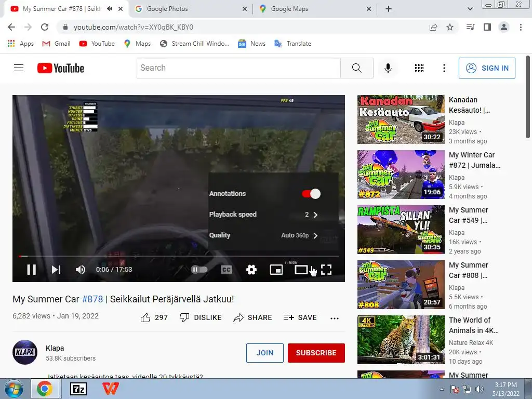Screen dimensions: 532x399
Task: Go to YouTube home via logo
Action: click(x=61, y=68)
